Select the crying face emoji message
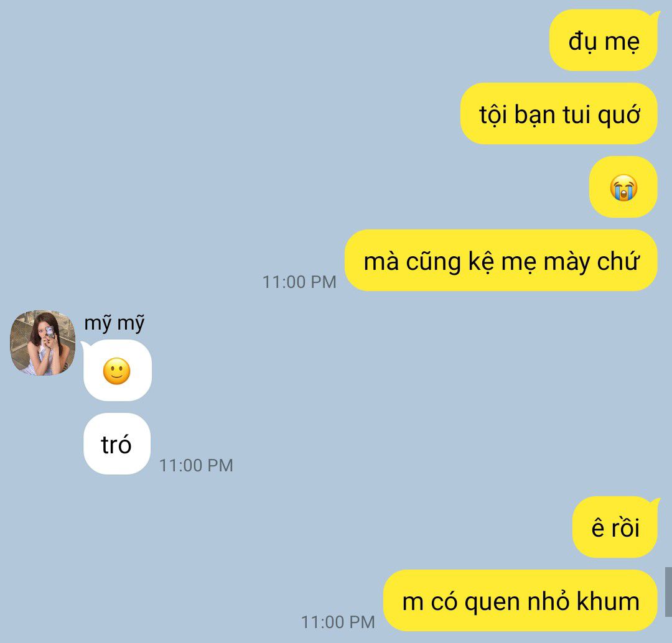672x643 pixels. [x=623, y=188]
